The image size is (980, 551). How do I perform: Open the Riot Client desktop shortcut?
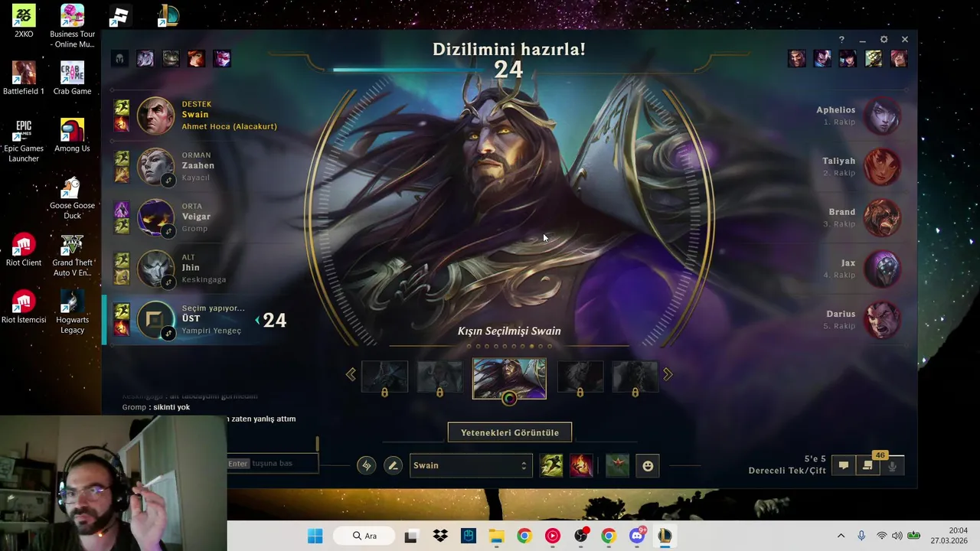[x=24, y=249]
